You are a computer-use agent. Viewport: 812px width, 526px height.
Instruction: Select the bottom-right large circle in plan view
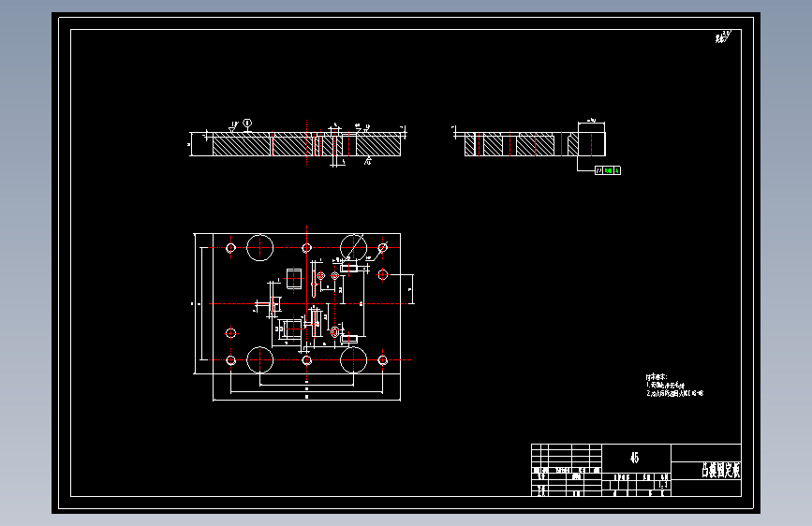tap(354, 359)
